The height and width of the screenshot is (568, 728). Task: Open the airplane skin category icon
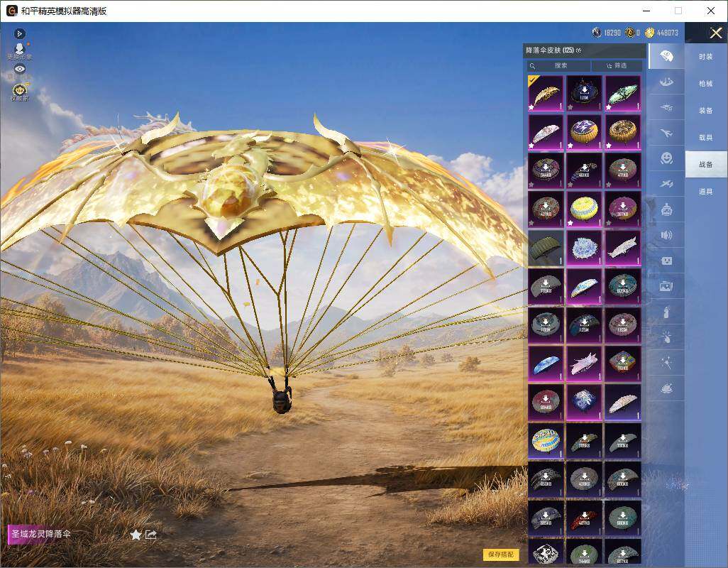tap(666, 133)
